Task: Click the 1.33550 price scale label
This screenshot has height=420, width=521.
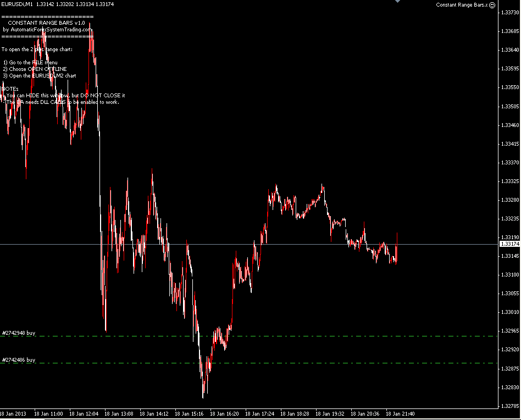Action: [x=510, y=87]
